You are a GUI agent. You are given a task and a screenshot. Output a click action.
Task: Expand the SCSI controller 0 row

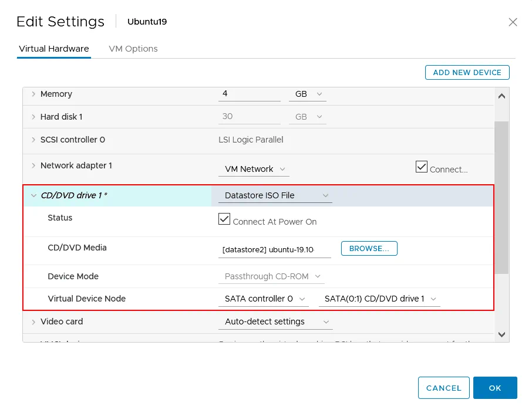click(x=34, y=140)
